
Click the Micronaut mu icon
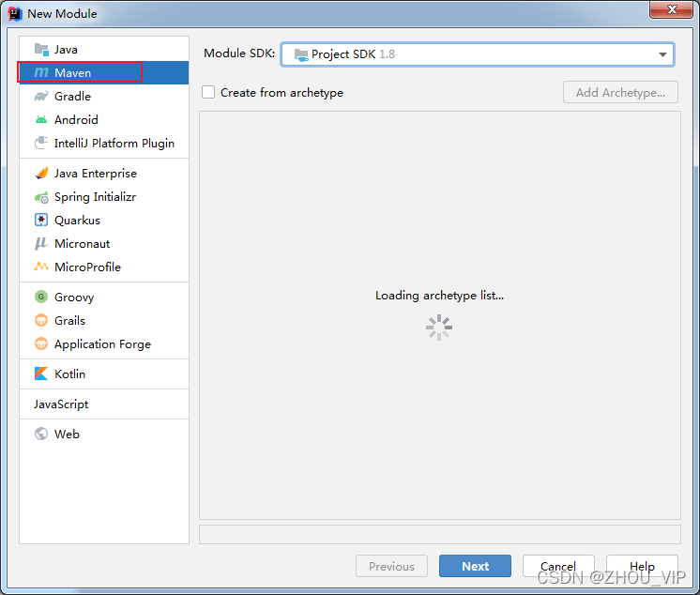(x=41, y=243)
